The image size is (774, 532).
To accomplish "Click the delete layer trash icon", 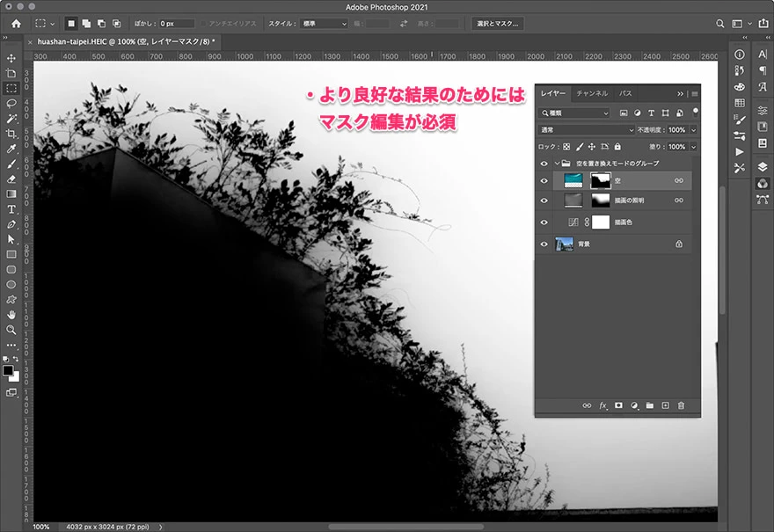I will [x=681, y=405].
